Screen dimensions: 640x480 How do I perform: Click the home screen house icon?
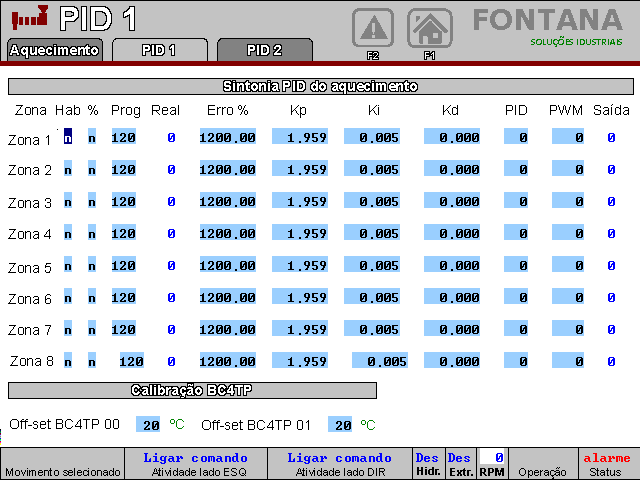(429, 27)
